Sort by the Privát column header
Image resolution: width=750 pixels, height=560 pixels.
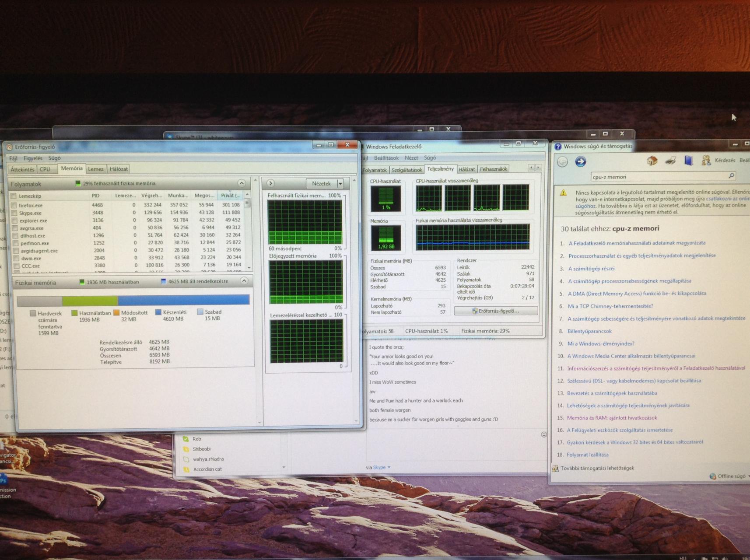click(230, 196)
